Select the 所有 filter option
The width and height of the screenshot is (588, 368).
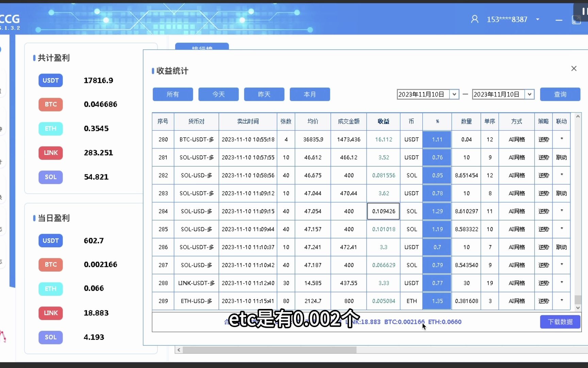coord(173,94)
